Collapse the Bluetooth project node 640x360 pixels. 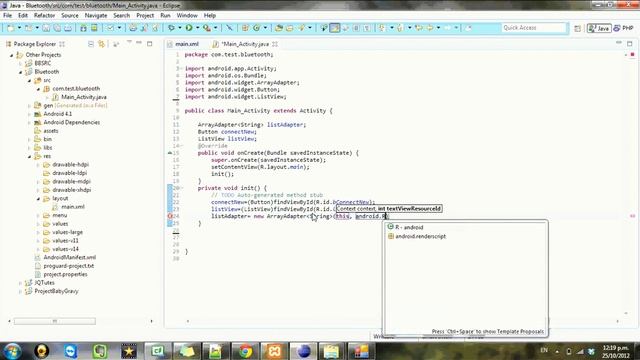click(20, 72)
